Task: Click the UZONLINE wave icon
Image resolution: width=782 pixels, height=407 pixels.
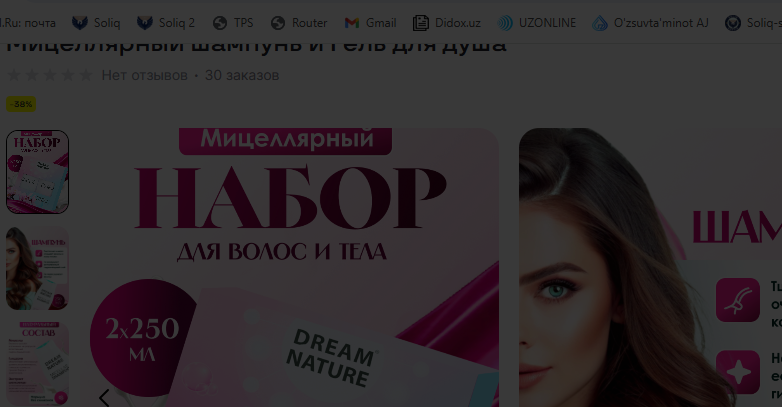Action: (x=505, y=23)
